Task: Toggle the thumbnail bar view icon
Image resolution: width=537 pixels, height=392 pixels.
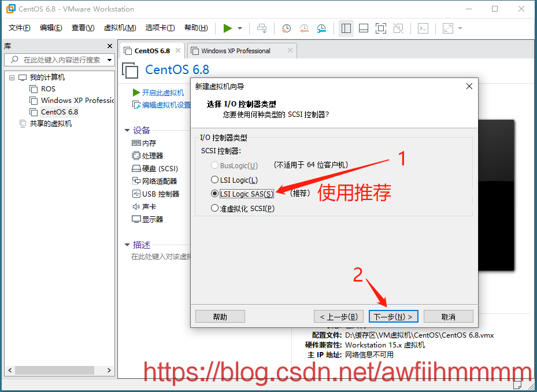Action: click(364, 28)
